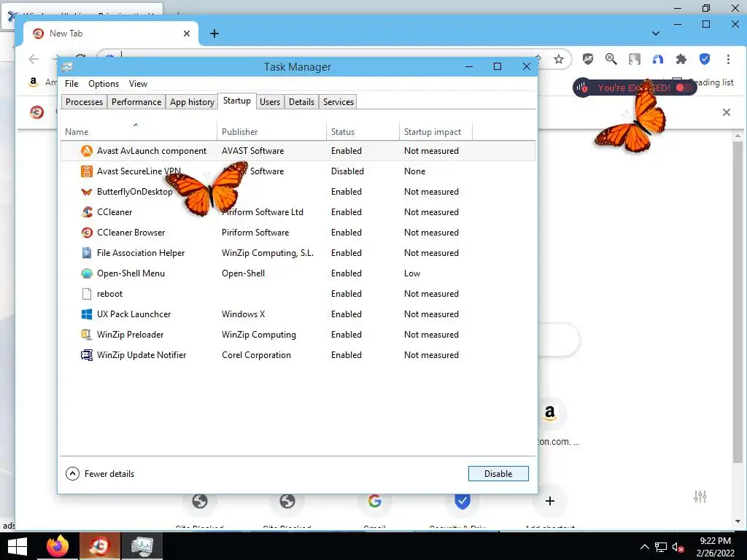
Task: Click the File Association Helper icon
Action: 87,253
